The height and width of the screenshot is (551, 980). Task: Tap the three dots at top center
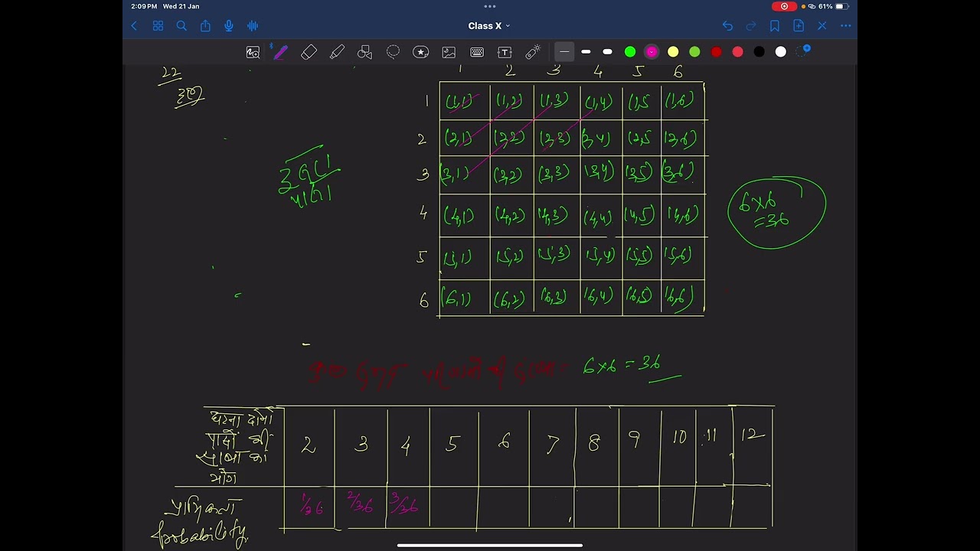coord(490,6)
